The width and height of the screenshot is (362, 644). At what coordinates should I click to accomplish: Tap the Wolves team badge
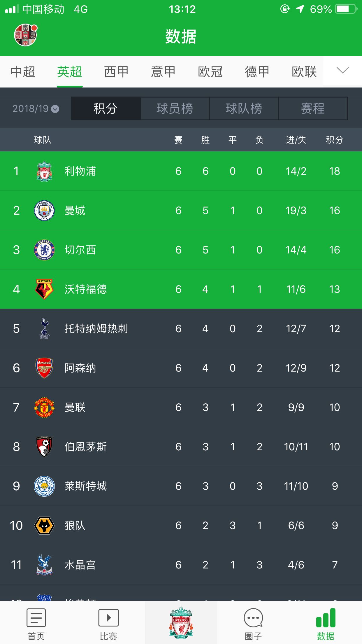[44, 526]
